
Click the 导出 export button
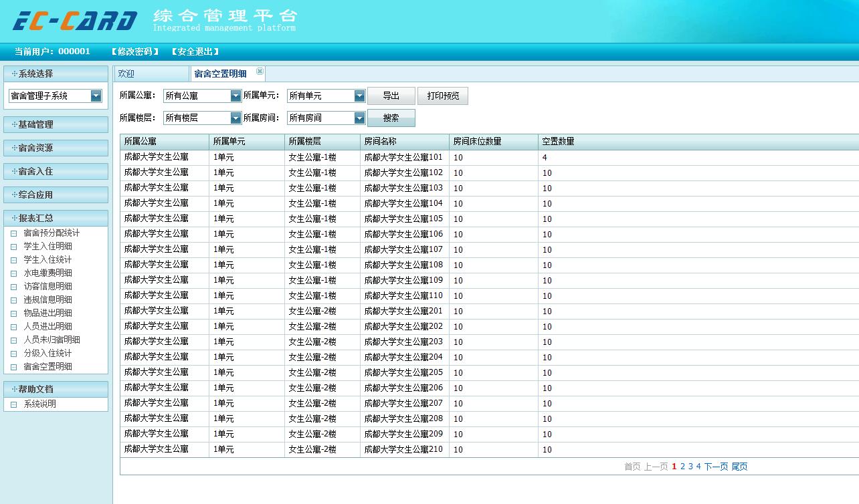(x=391, y=96)
